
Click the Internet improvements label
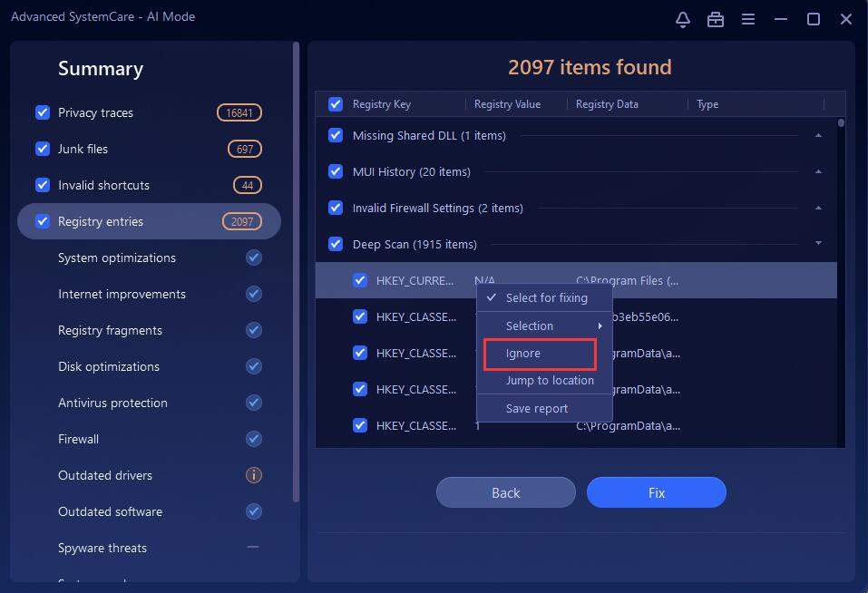click(x=122, y=295)
